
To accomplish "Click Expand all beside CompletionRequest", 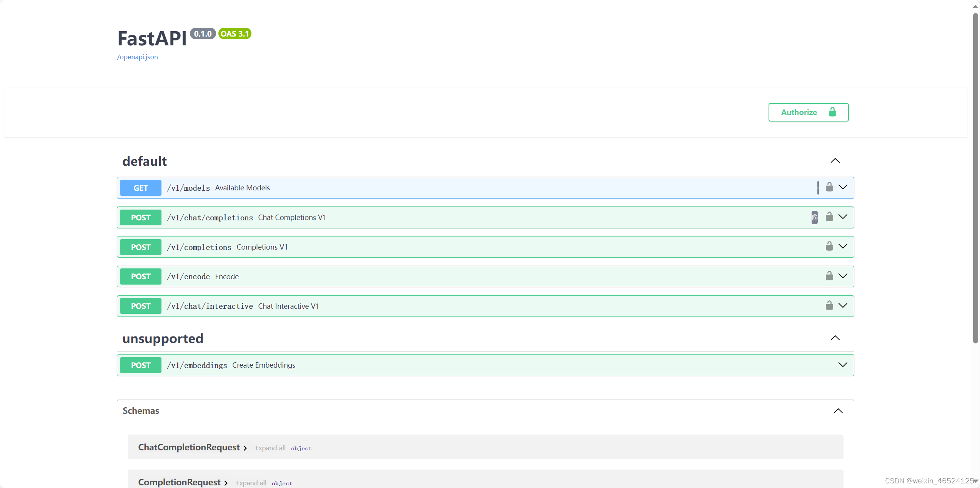I will click(x=251, y=483).
